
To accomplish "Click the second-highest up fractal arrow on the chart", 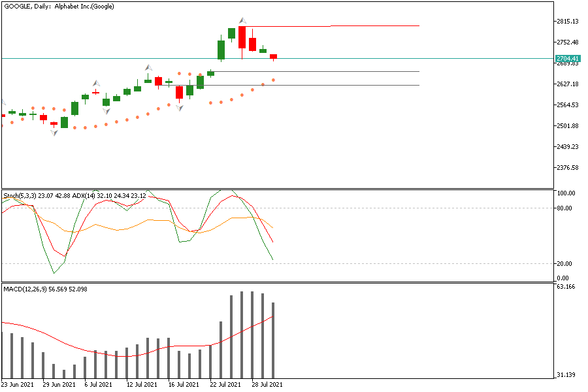I will point(149,67).
